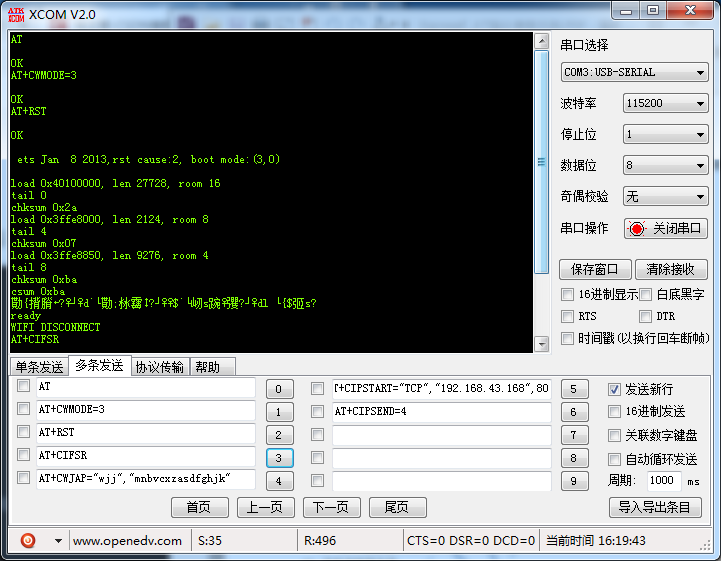Screen dimensions: 721x561
Task: Open the 停止位 dropdown
Action: pyautogui.click(x=665, y=134)
